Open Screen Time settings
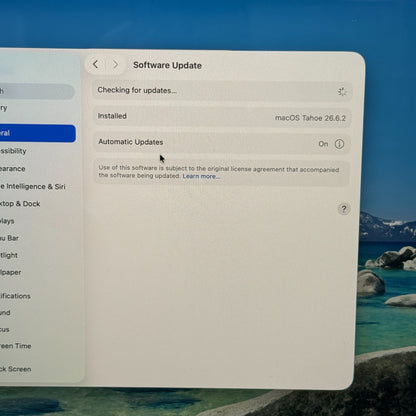This screenshot has width=416, height=416. pos(16,346)
